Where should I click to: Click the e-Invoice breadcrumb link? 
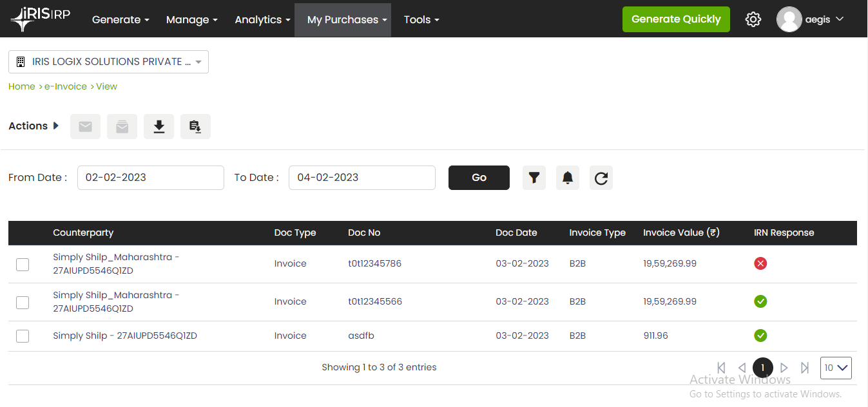click(66, 86)
